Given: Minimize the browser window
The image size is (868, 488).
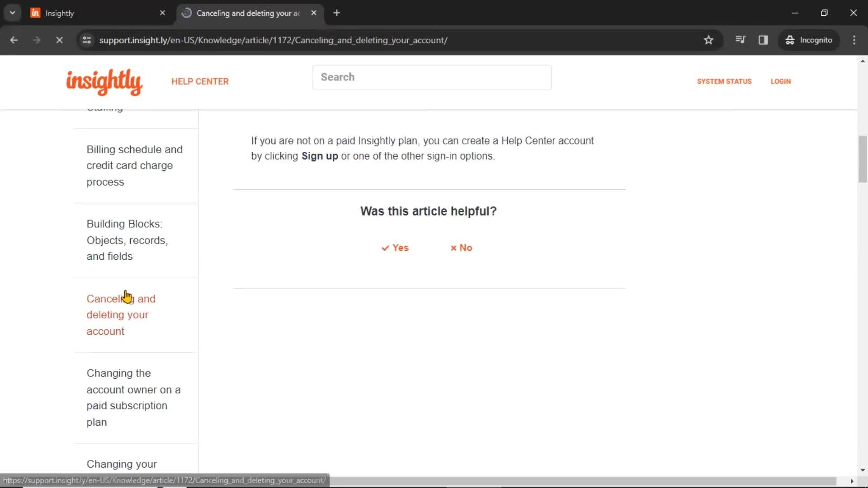Looking at the screenshot, I should 795,13.
